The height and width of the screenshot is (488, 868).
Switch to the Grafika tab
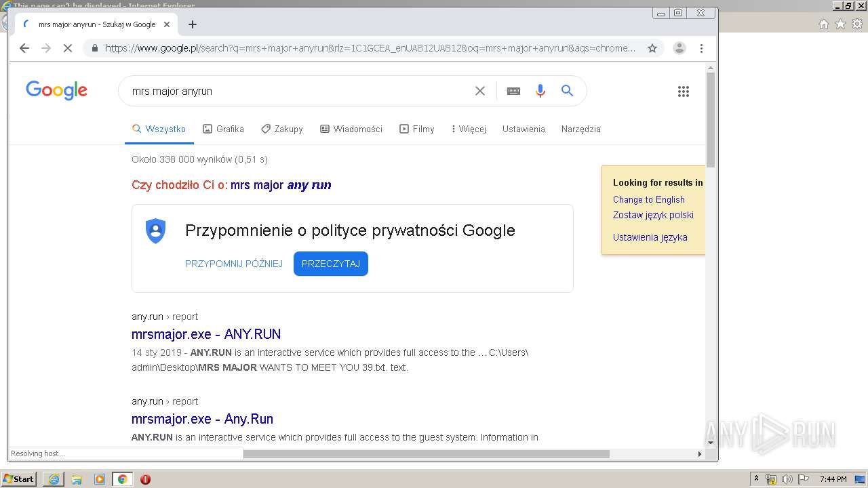(223, 129)
